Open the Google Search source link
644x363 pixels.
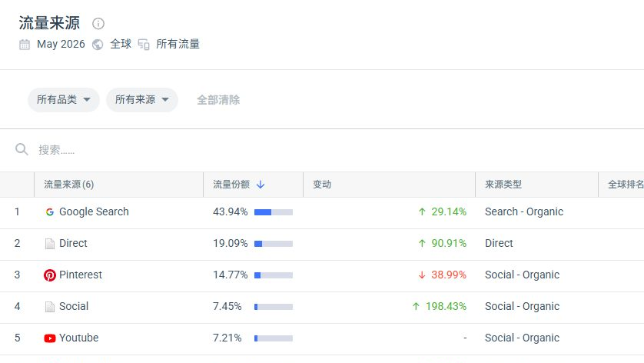click(94, 211)
